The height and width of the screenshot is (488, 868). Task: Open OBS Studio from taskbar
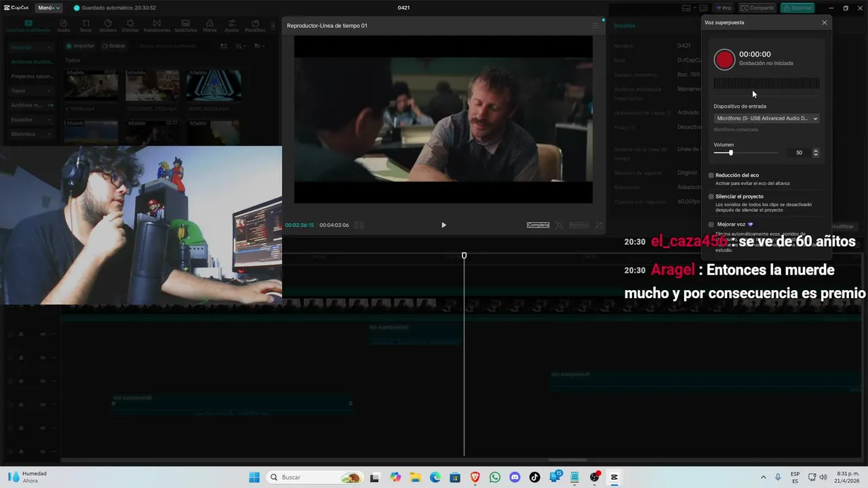[595, 477]
